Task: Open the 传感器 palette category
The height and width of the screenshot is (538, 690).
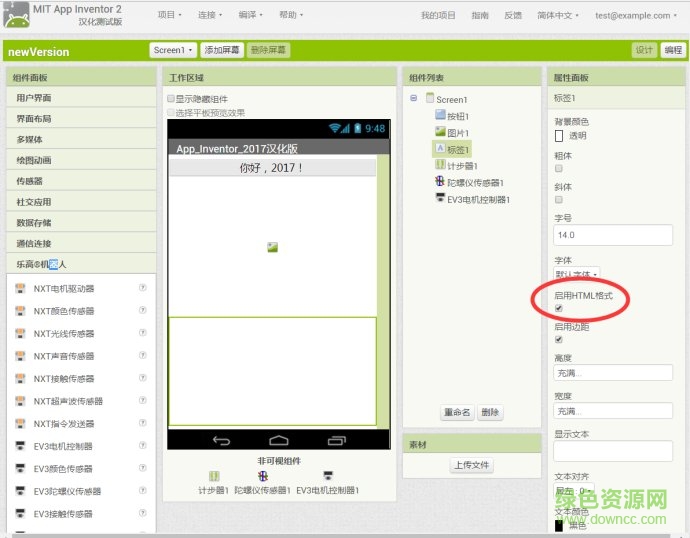Action: click(81, 181)
